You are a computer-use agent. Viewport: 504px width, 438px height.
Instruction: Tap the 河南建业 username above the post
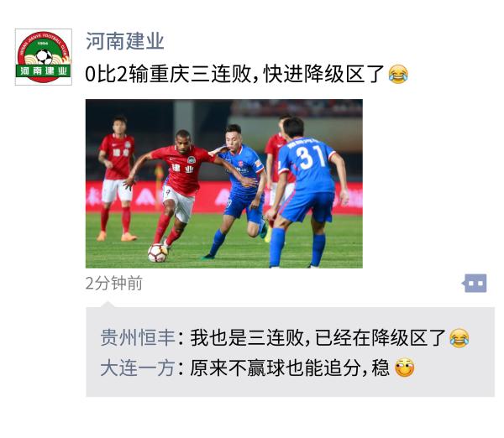click(x=125, y=41)
